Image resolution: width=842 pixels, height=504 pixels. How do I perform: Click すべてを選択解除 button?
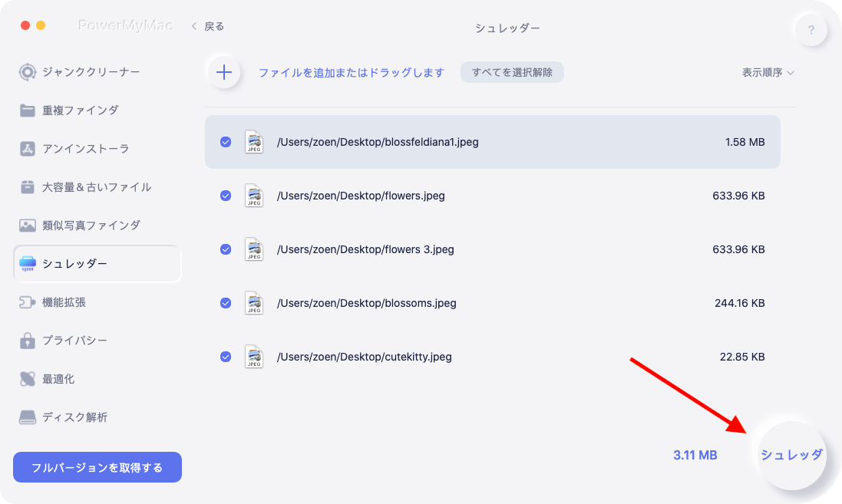pos(512,72)
